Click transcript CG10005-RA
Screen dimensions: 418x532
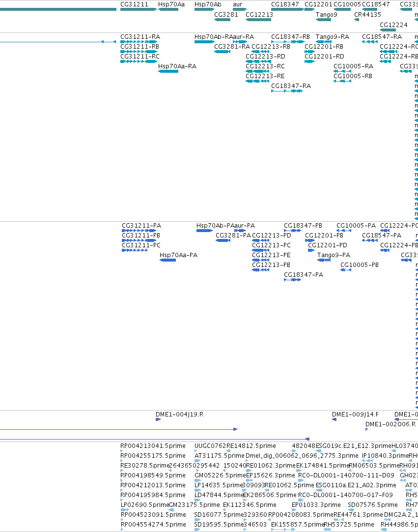[x=354, y=66]
